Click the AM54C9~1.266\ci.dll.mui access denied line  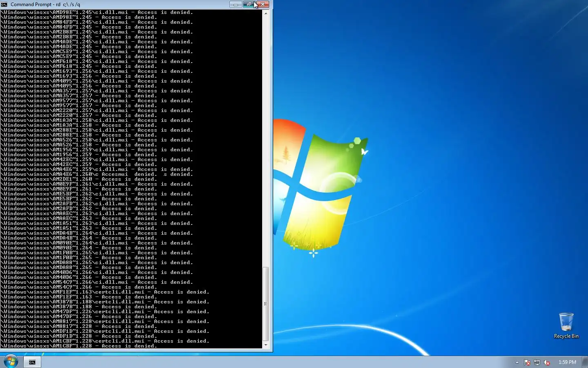click(x=97, y=282)
